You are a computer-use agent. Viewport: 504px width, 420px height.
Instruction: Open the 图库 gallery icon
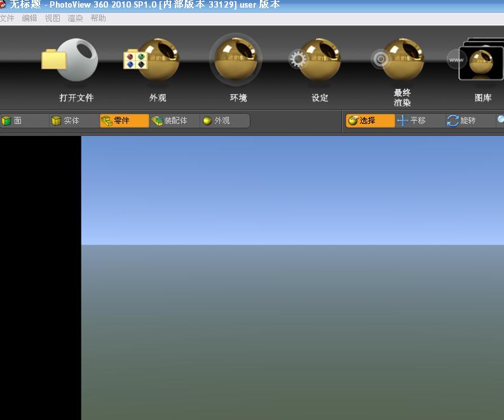point(475,60)
